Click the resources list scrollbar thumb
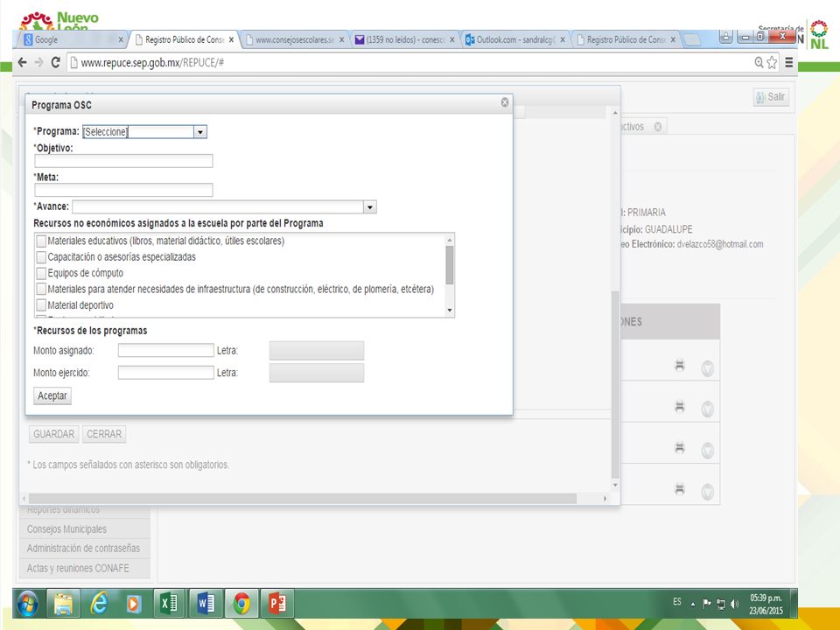Screen dimensions: 840x630 tap(450, 265)
